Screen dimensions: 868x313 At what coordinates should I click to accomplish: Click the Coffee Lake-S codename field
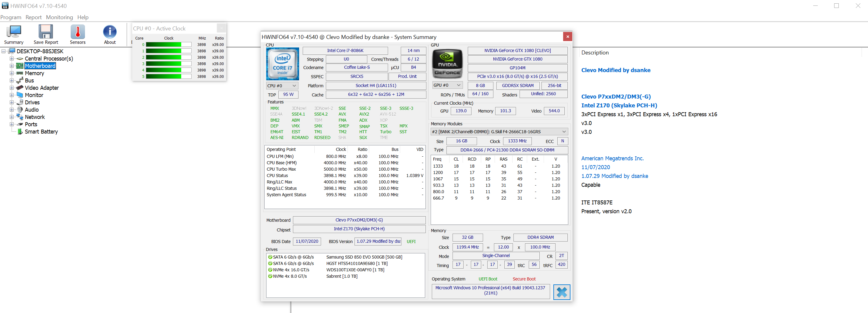357,67
